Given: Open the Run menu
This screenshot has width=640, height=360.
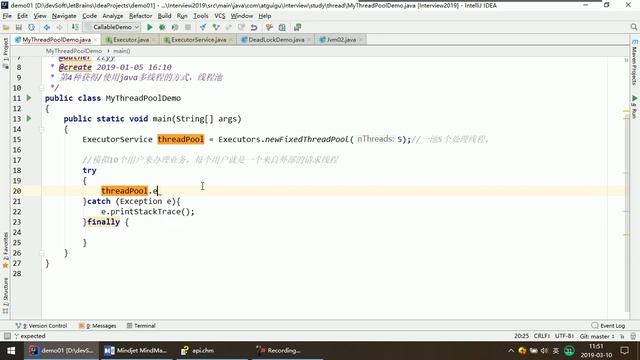Looking at the screenshot, I should [182, 16].
